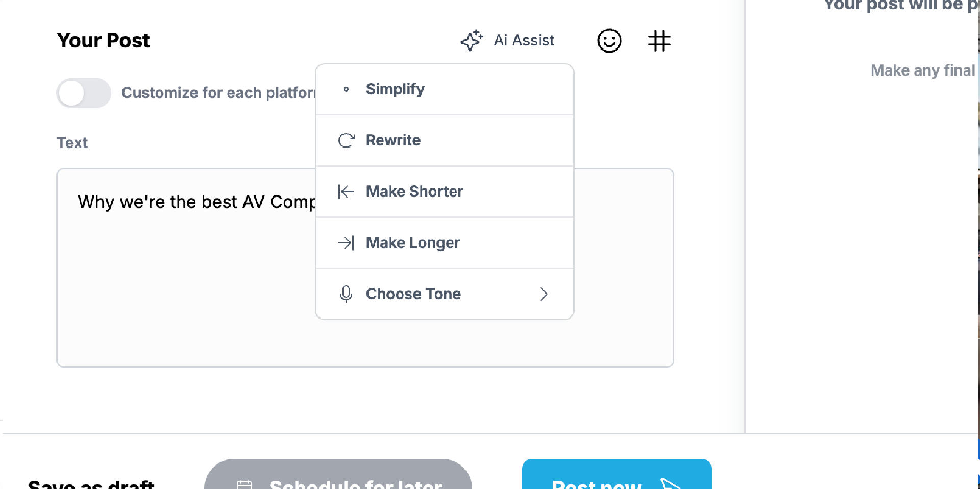Click the Make Shorter arrow icon
Image resolution: width=980 pixels, height=489 pixels.
point(347,191)
